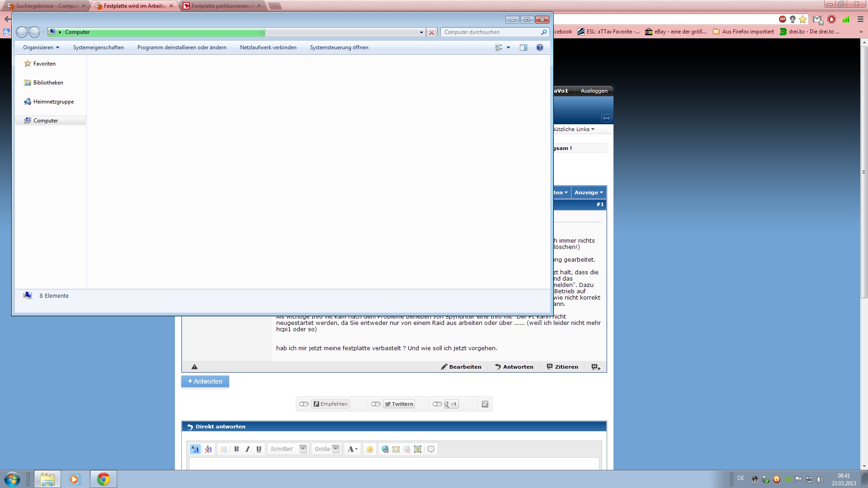Click the insert image icon
Viewport: 868px width, 488px height.
click(x=418, y=449)
